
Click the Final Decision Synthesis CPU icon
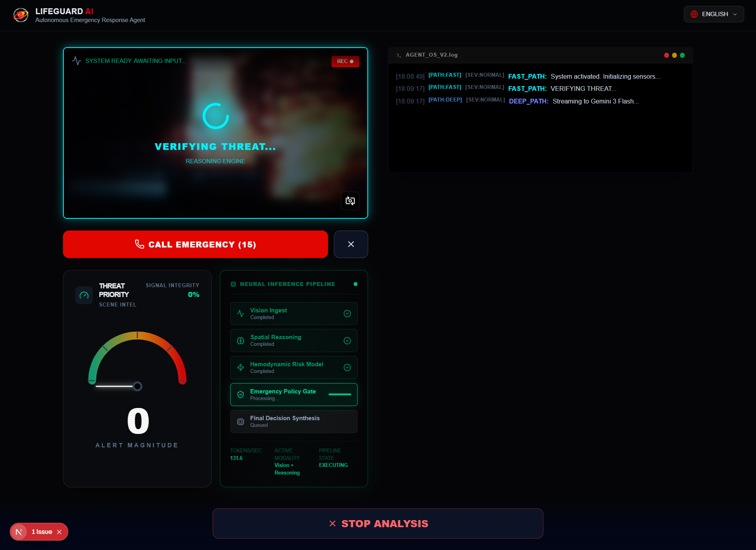241,422
